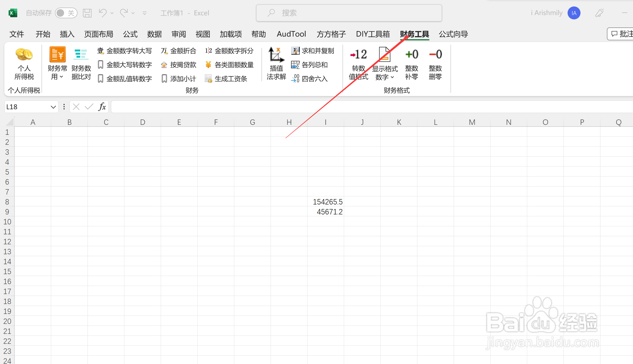Select cell containing 154265.5
Screen dimensions: 633x364
326,202
